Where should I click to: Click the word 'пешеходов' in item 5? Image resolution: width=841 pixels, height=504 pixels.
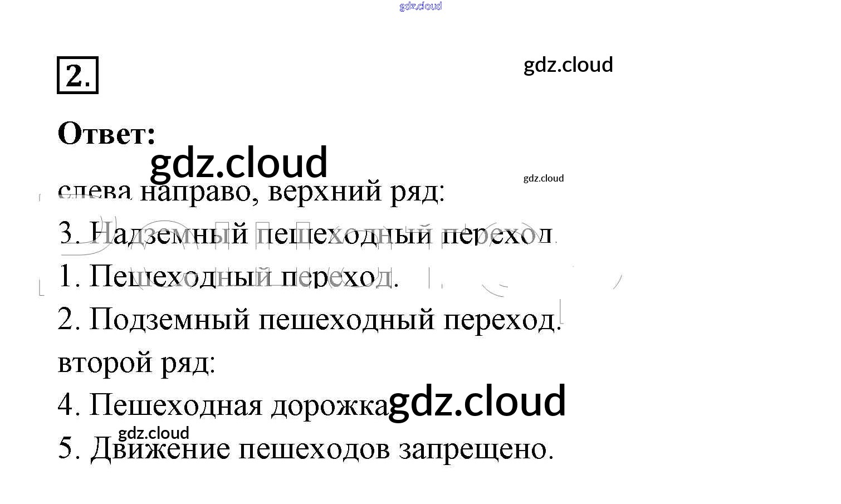pos(314,449)
